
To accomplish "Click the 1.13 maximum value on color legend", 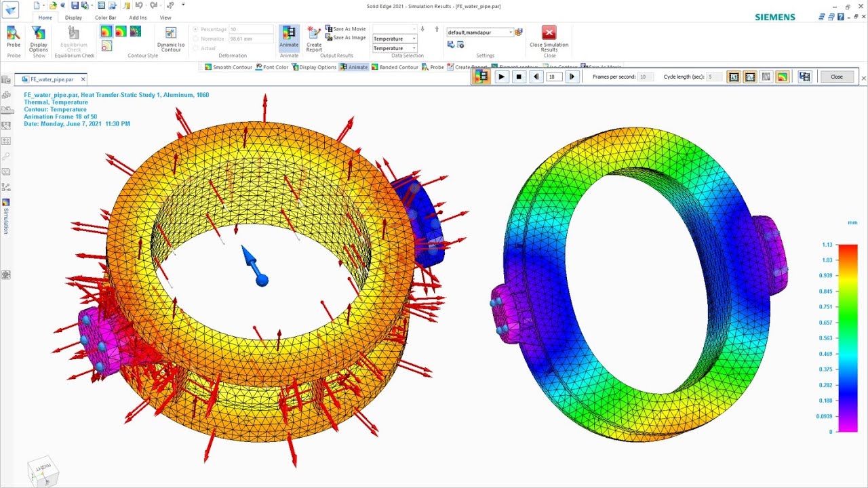I will click(827, 245).
